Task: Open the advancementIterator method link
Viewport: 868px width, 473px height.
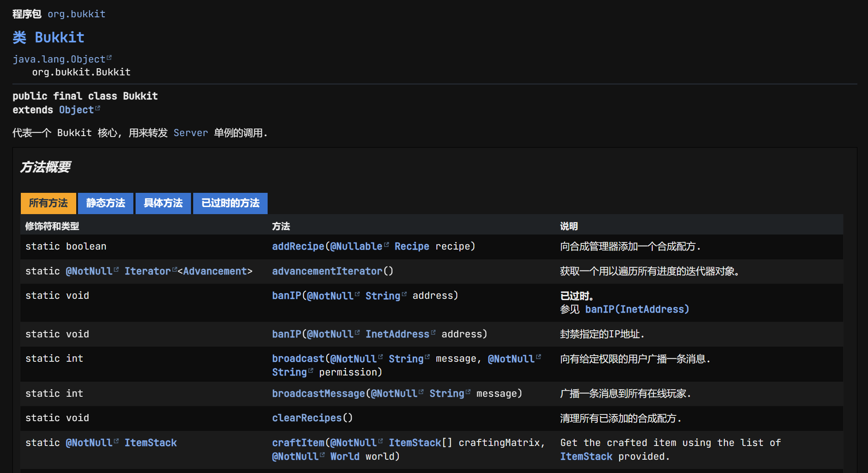Action: (x=327, y=271)
